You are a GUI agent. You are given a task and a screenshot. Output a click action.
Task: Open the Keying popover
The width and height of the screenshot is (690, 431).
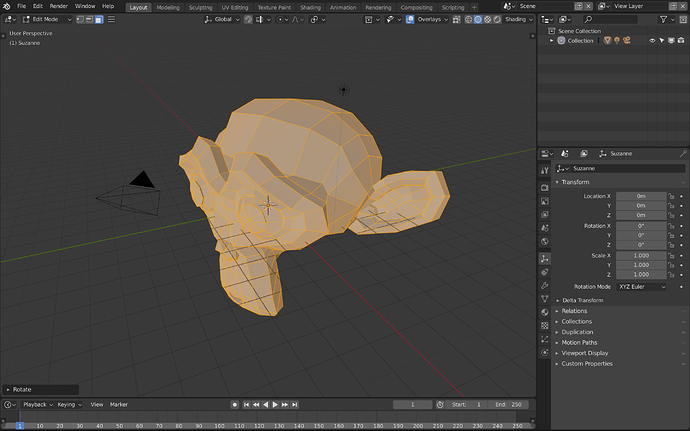tap(70, 405)
